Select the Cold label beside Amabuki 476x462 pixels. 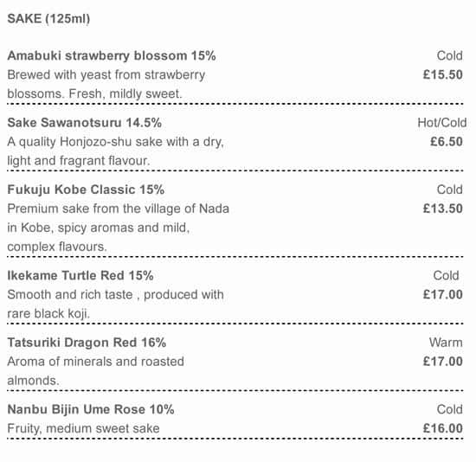pyautogui.click(x=449, y=56)
